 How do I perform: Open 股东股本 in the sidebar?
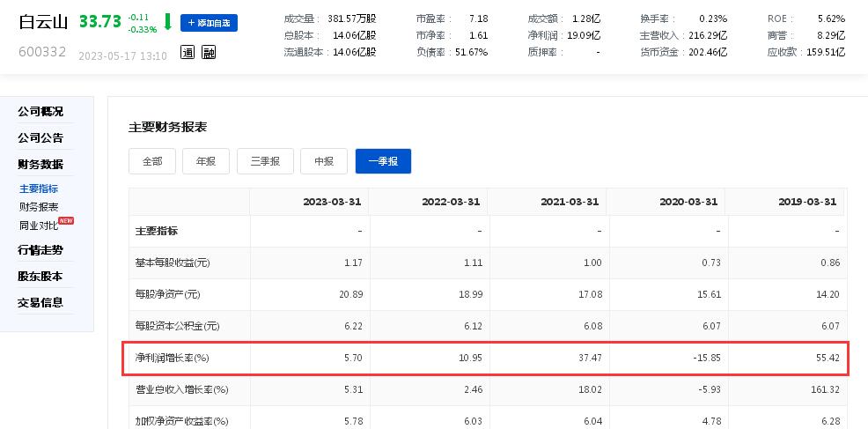40,276
